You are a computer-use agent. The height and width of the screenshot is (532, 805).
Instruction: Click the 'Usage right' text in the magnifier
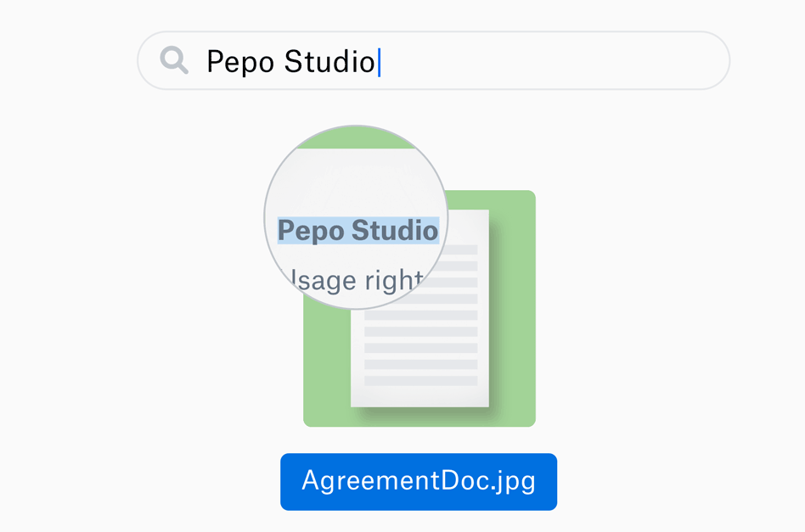357,280
